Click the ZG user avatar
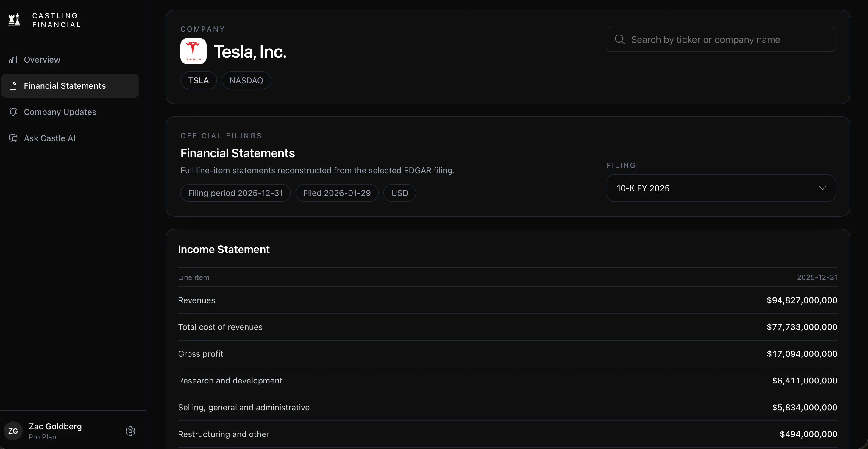 [13, 431]
